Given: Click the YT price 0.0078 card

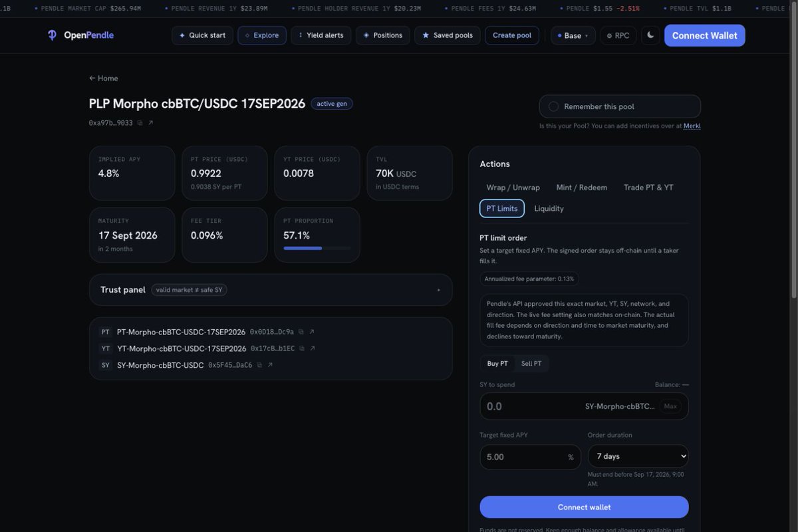Looking at the screenshot, I should coord(317,173).
